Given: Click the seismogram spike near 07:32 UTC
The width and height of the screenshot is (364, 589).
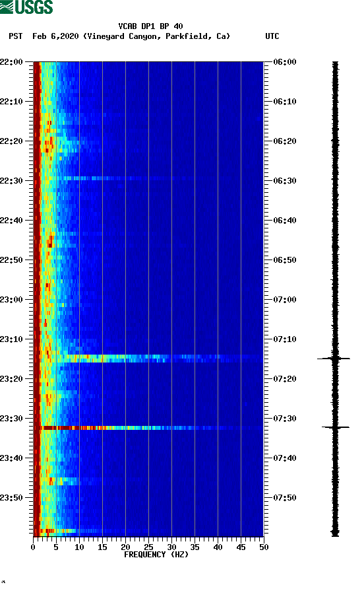Looking at the screenshot, I should 336,427.
